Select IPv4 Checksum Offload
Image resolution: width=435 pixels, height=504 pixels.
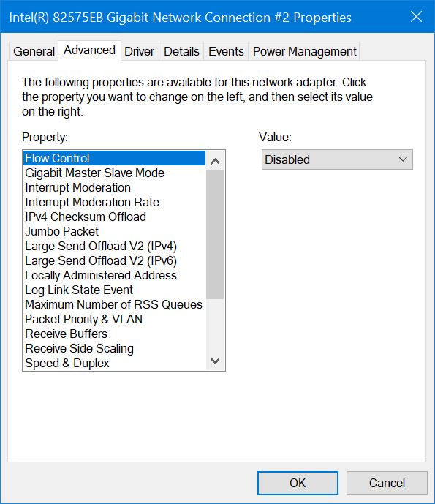(x=114, y=217)
